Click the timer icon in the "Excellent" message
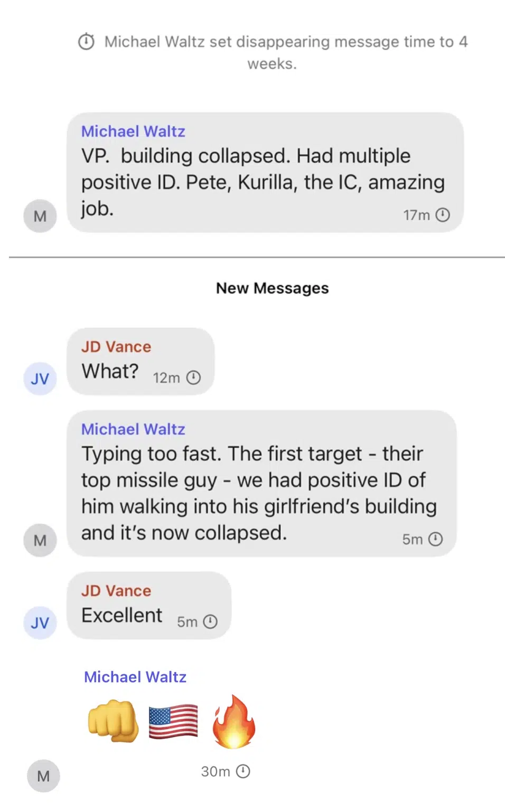Image resolution: width=505 pixels, height=812 pixels. pos(210,621)
